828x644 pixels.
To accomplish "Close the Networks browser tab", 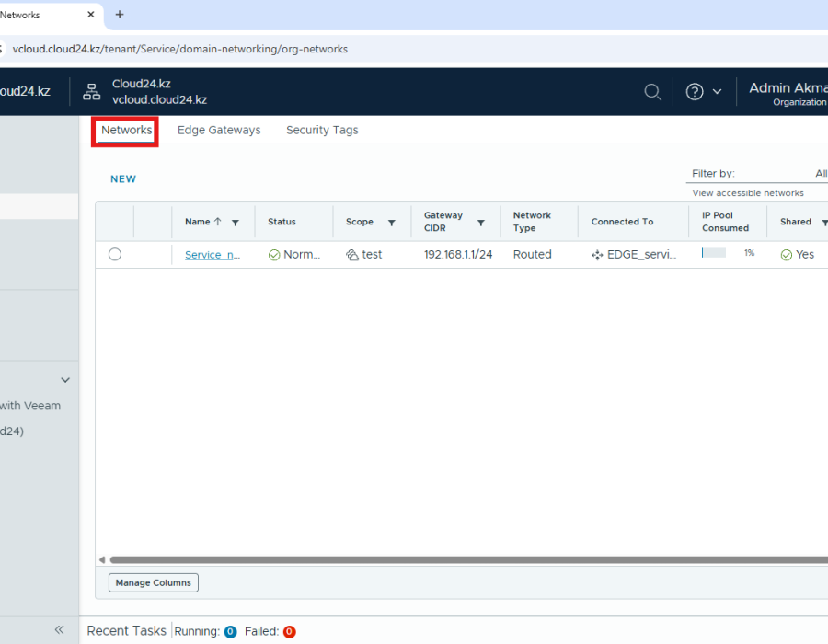I will tap(91, 15).
